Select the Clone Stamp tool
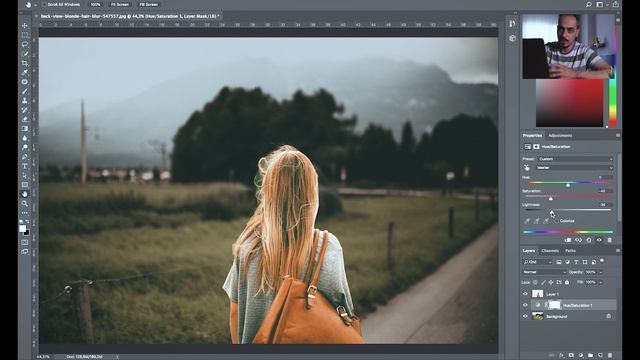Viewport: 640px width, 360px height. [25, 101]
